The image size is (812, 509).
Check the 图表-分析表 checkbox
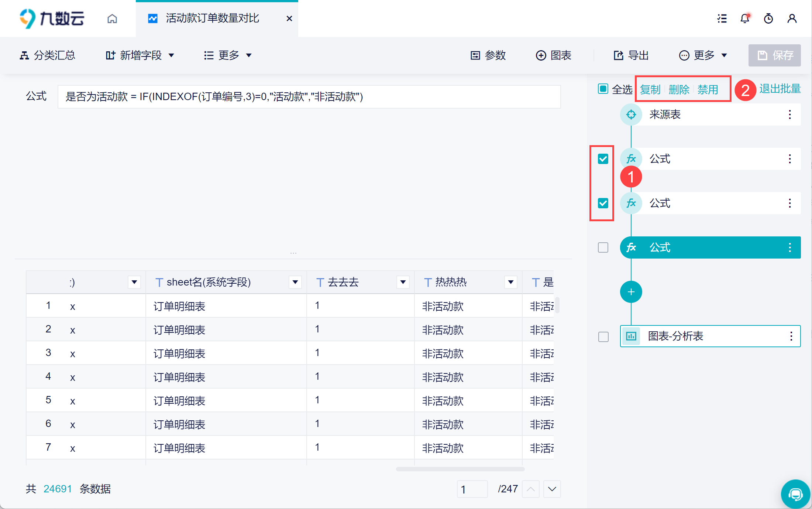[603, 337]
